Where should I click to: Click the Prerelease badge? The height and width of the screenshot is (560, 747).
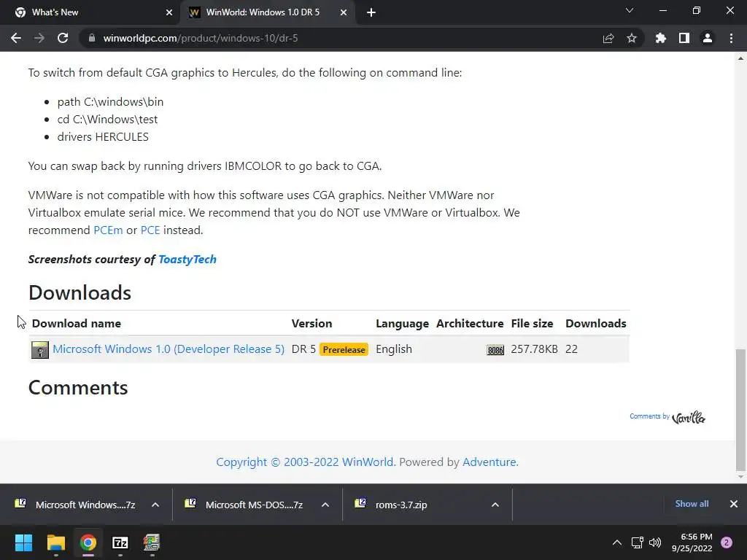[x=344, y=349]
